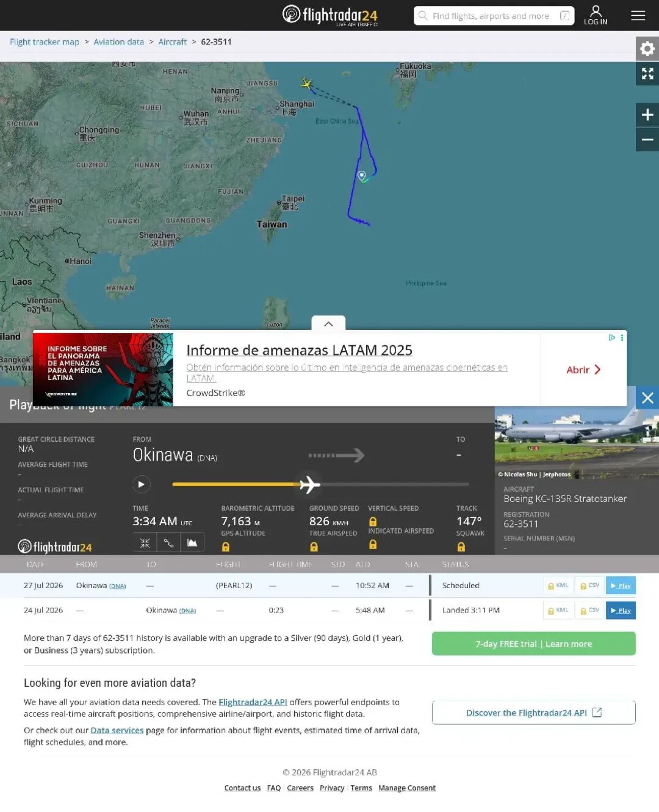This screenshot has width=659, height=812.
Task: Click the (PEARL12) flight cell
Action: pos(234,586)
